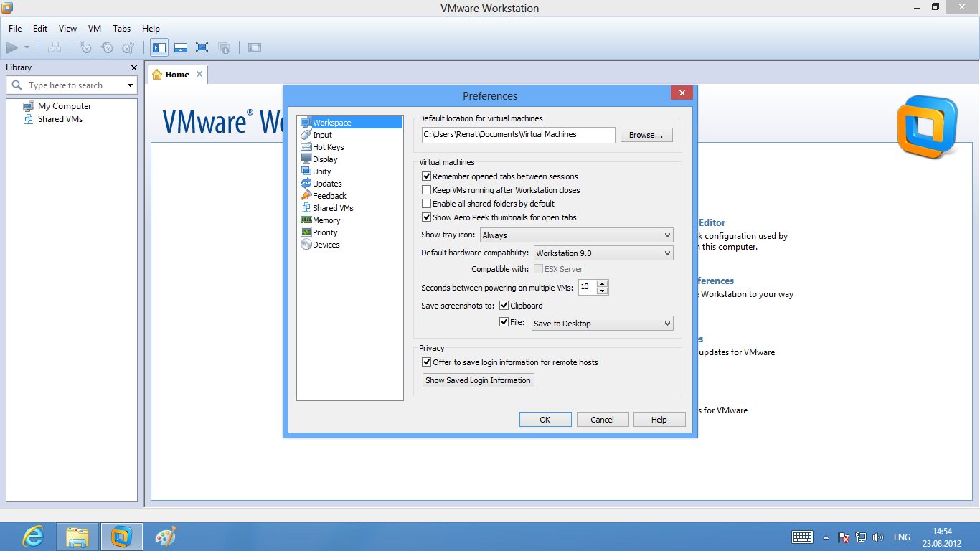Increase seconds between powering on VMs
The image size is (980, 551).
[x=603, y=283]
